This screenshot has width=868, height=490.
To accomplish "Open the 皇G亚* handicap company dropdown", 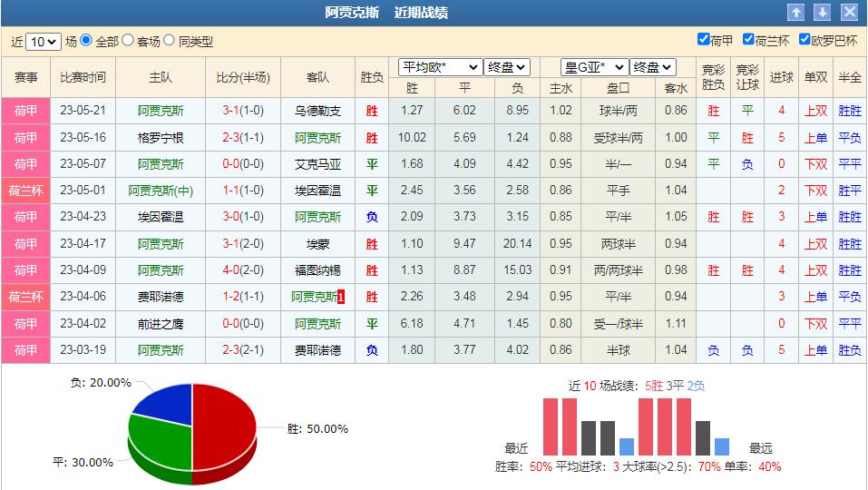I will tap(594, 67).
